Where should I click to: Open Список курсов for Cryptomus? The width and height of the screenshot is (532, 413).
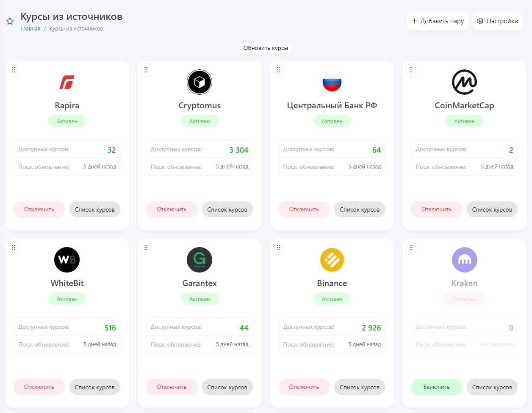click(227, 209)
